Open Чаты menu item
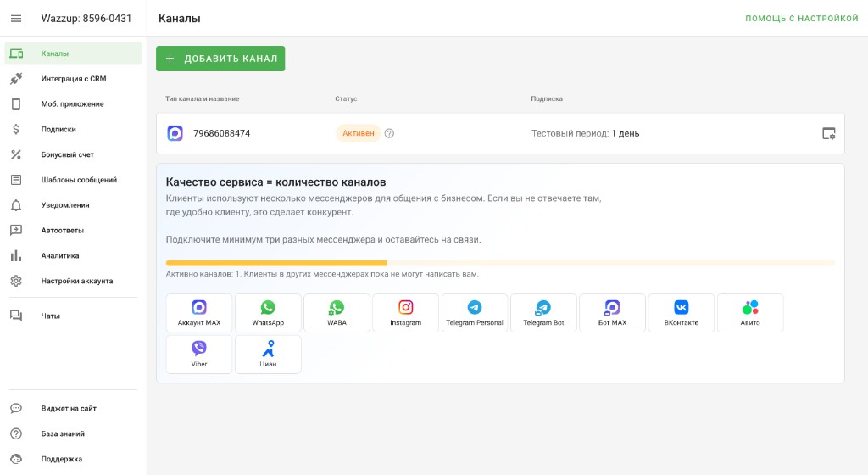868x475 pixels. point(73,316)
